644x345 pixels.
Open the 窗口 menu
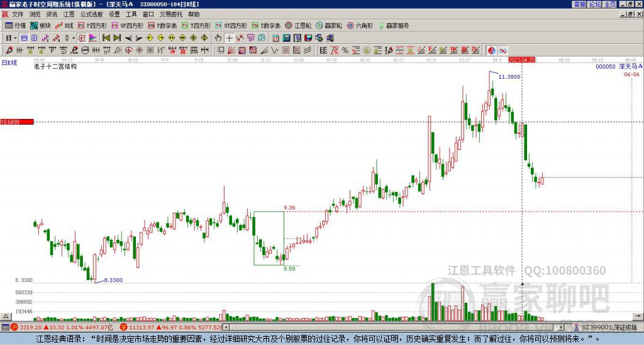[x=148, y=14]
